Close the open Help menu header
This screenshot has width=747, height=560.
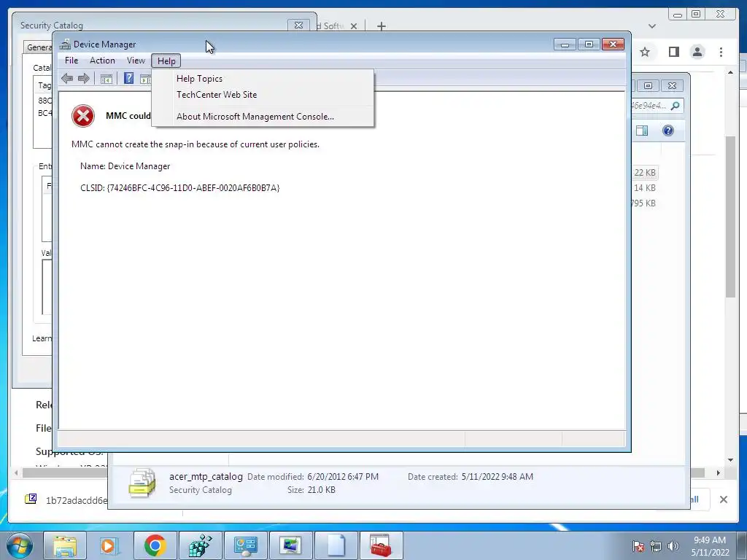[x=166, y=61]
